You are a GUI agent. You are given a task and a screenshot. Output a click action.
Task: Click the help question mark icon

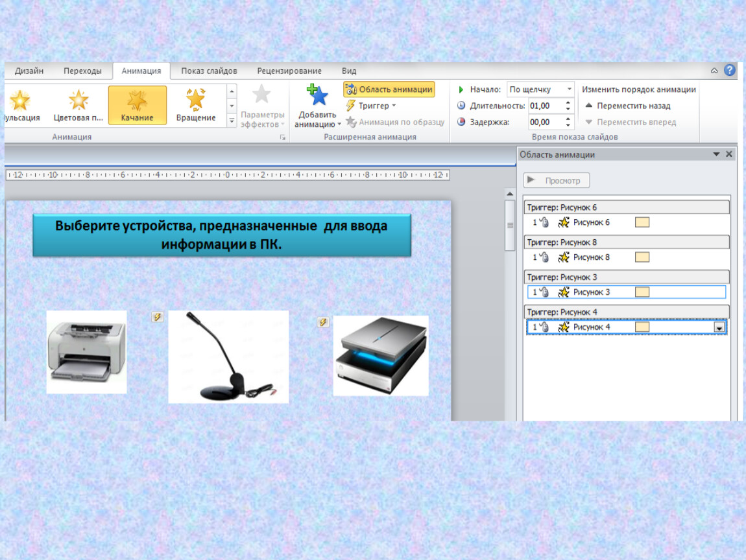(730, 71)
